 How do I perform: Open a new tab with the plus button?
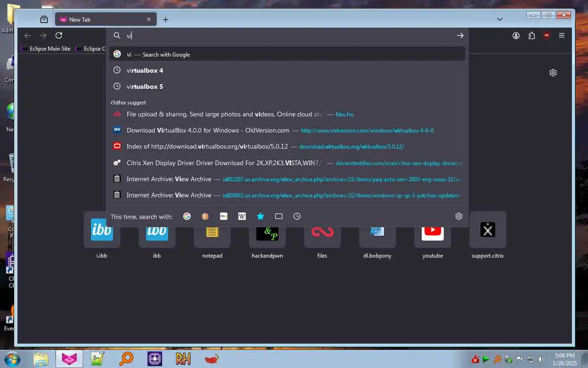tap(166, 19)
